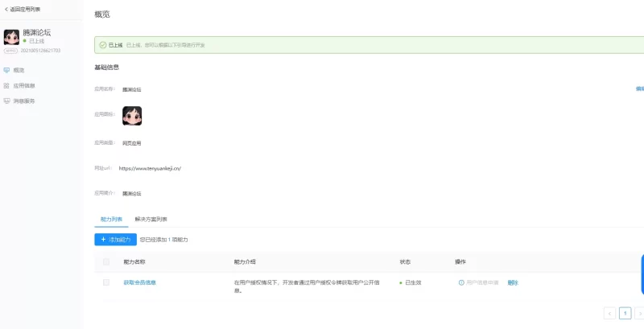Open 概览 sidebar menu item
The image size is (644, 329).
[19, 70]
